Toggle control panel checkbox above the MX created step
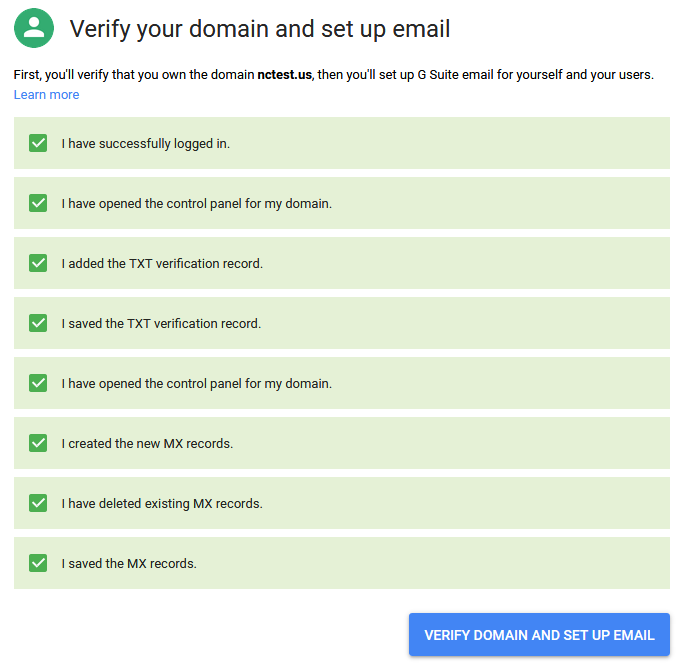This screenshot has height=664, width=681. point(38,383)
